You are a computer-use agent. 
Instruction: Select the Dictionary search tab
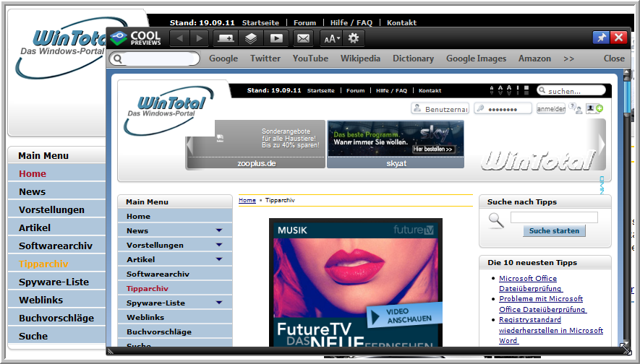(413, 58)
